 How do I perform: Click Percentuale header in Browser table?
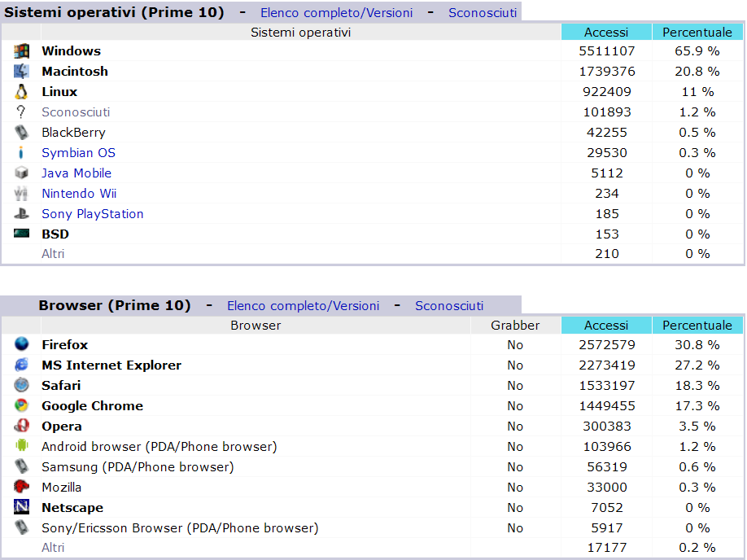[697, 326]
